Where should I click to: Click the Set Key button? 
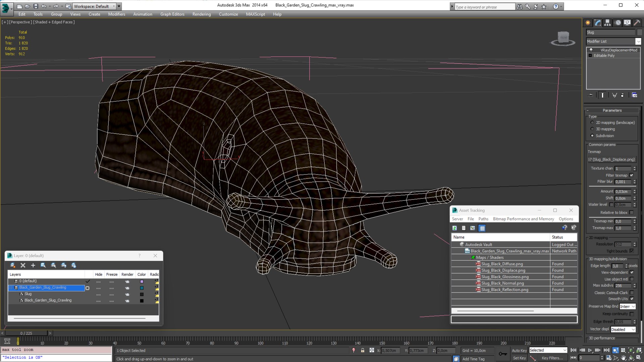point(519,358)
